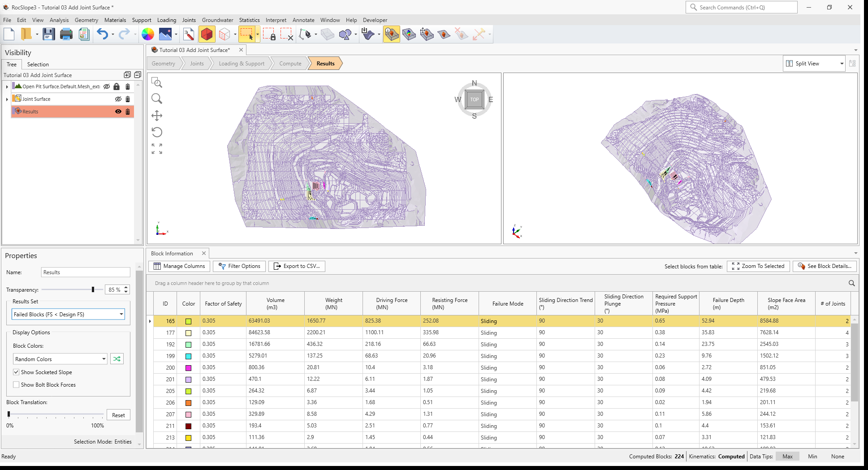
Task: Open a file with the folder icon
Action: [26, 34]
